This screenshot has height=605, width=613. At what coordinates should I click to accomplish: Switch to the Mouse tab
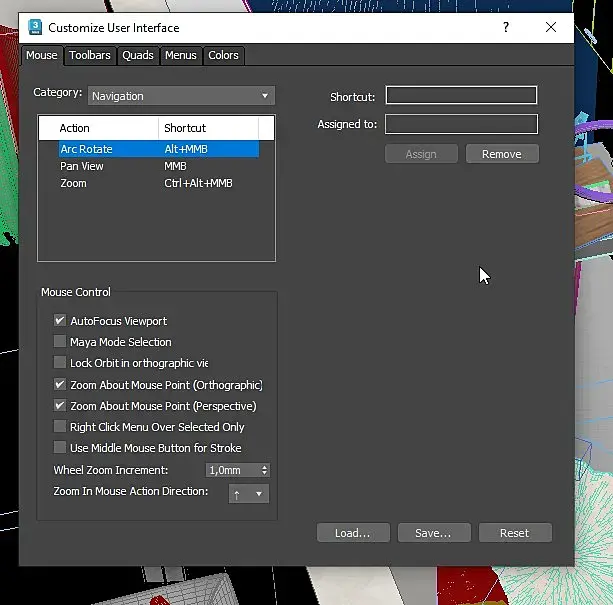pos(42,55)
